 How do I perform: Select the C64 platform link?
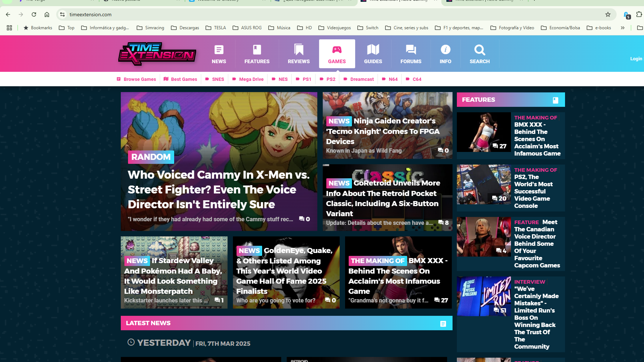(413, 79)
